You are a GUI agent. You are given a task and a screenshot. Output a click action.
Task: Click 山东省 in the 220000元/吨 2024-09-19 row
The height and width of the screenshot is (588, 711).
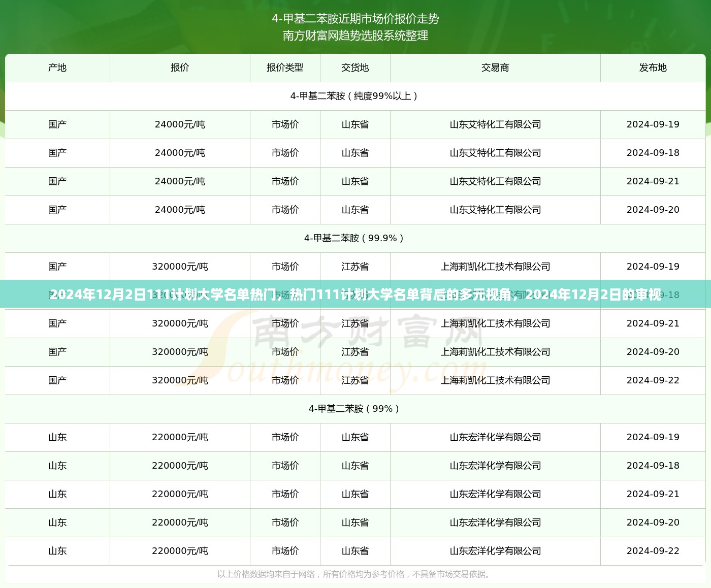(355, 437)
